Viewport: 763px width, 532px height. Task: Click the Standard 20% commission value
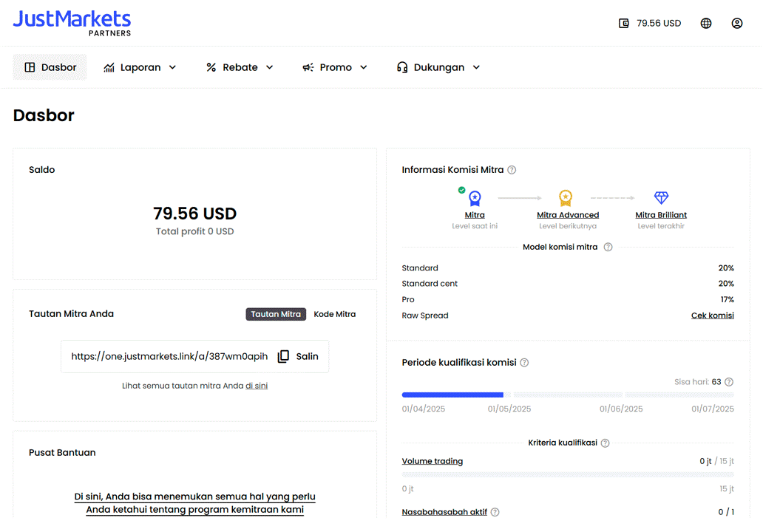tap(726, 268)
